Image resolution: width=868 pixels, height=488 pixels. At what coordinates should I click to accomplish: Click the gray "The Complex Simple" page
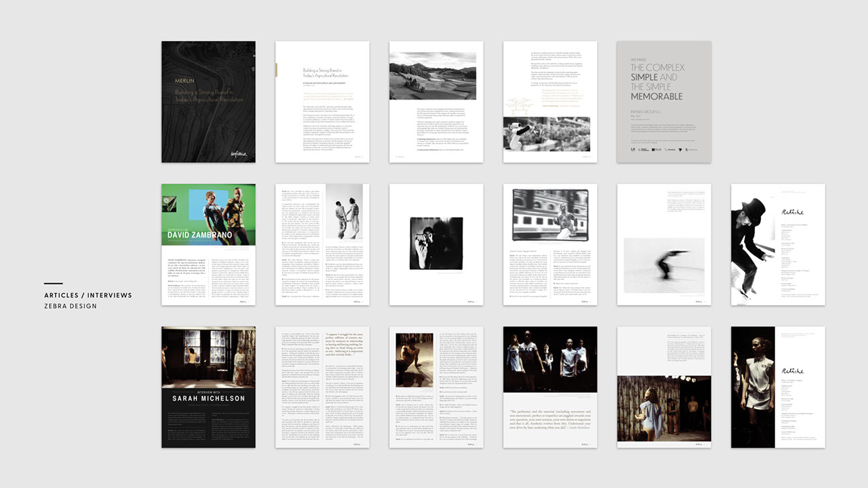[664, 102]
